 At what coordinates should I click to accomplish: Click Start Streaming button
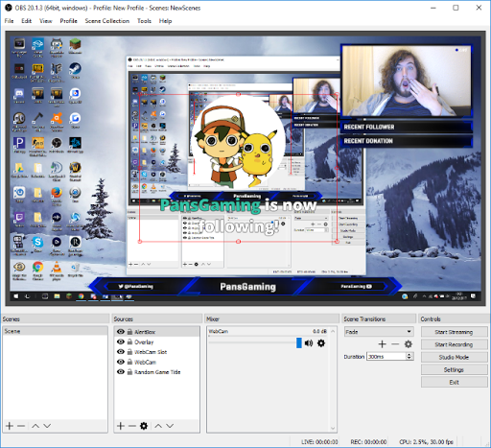(x=454, y=332)
